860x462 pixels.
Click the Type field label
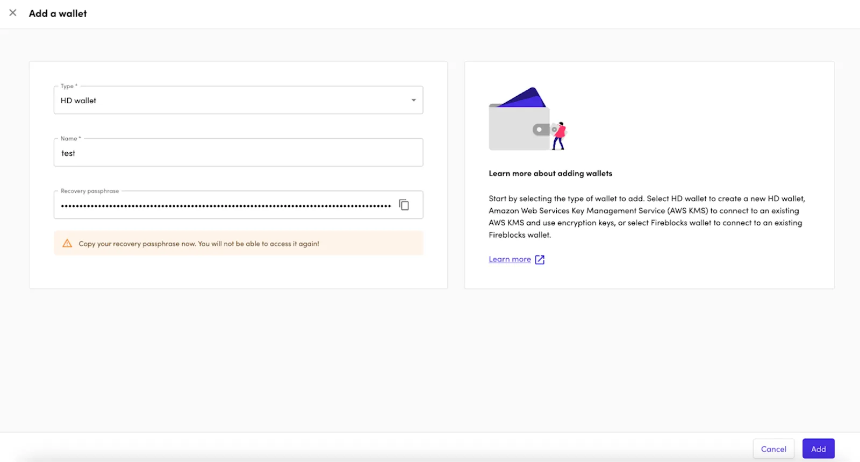69,86
